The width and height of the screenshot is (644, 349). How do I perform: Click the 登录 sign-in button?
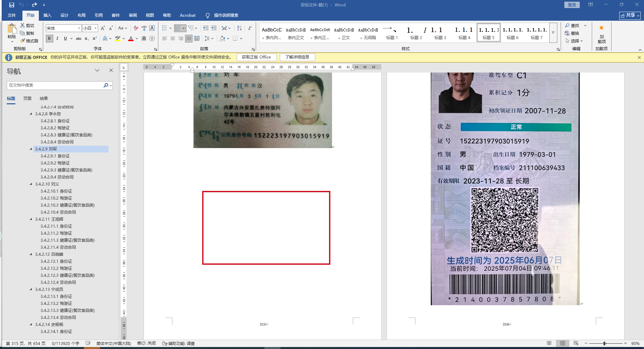572,5
